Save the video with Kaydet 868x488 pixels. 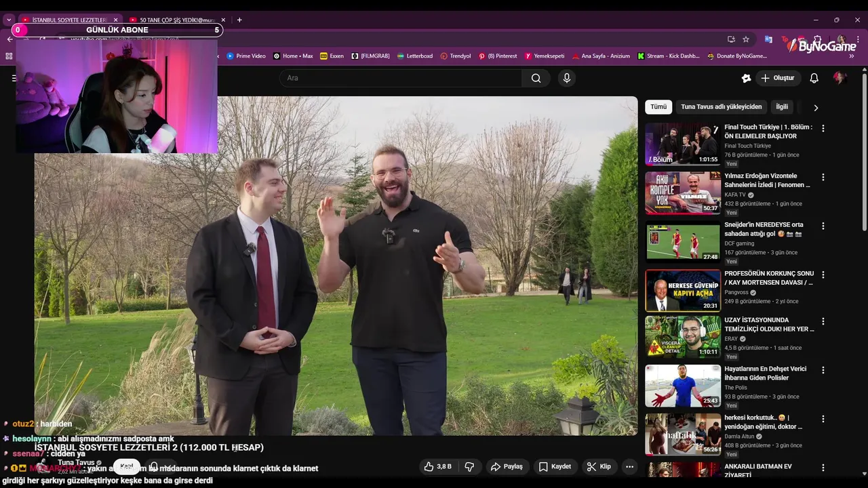[555, 466]
